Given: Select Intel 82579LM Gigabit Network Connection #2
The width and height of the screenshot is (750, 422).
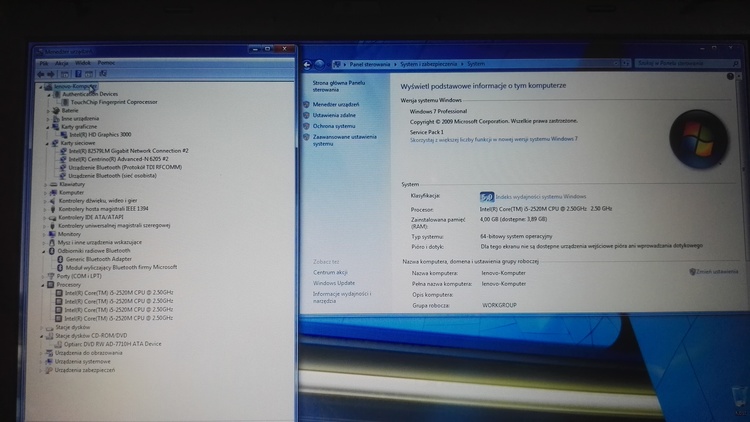Looking at the screenshot, I should pyautogui.click(x=128, y=151).
